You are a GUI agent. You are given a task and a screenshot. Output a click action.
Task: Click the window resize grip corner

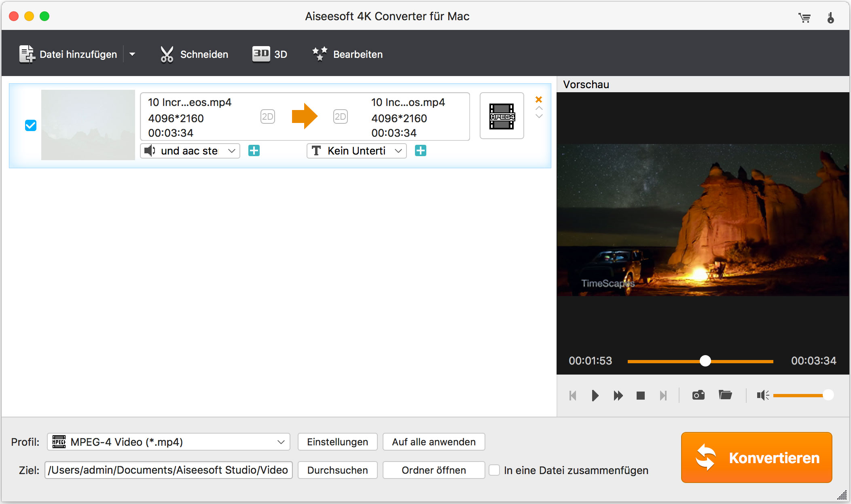(x=842, y=495)
